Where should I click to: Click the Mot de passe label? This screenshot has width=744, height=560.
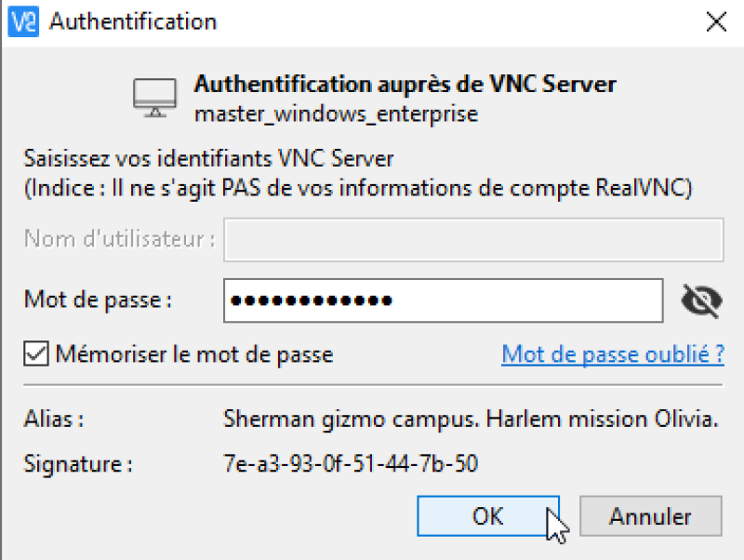pos(98,300)
